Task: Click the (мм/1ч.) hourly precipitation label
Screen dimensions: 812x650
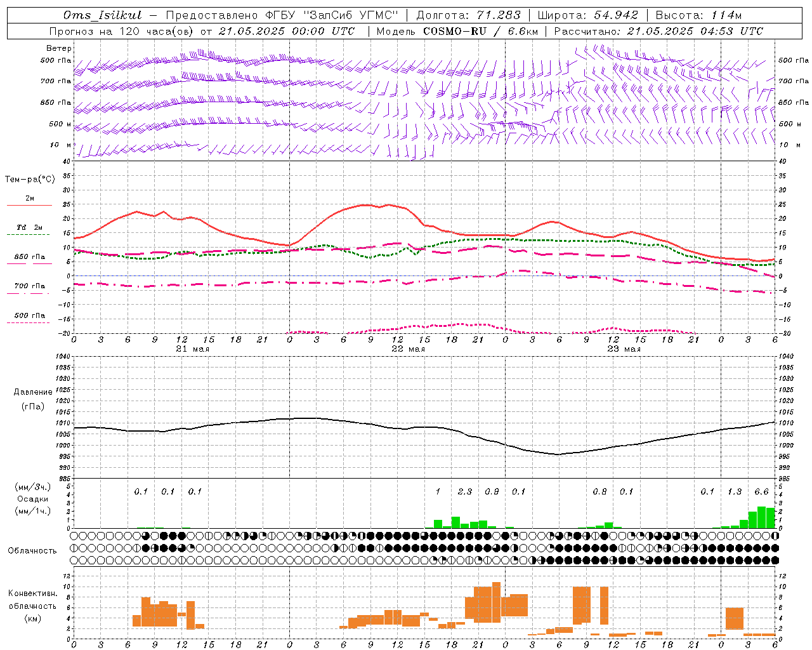Action: click(33, 511)
